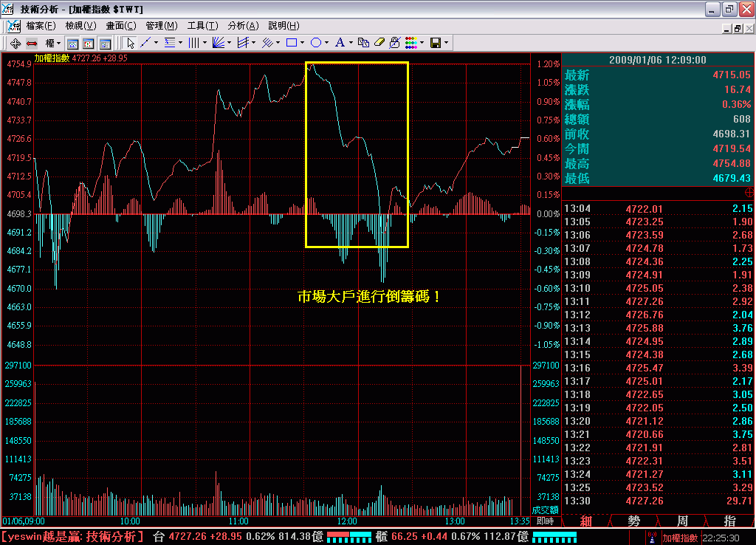The image size is (756, 545).
Task: Expand the diagonal lines tool arrow
Action: [278, 44]
